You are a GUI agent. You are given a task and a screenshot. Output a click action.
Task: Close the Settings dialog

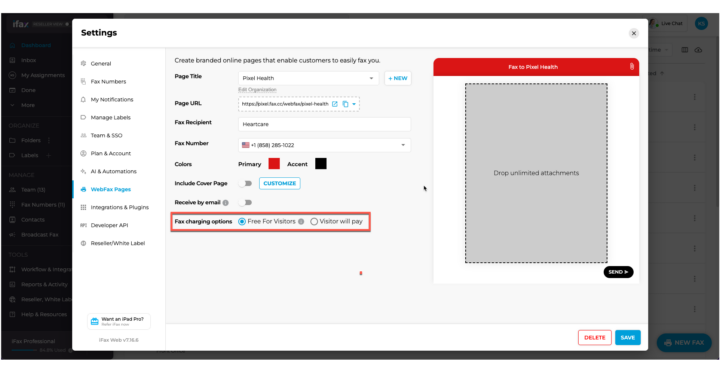tap(634, 34)
